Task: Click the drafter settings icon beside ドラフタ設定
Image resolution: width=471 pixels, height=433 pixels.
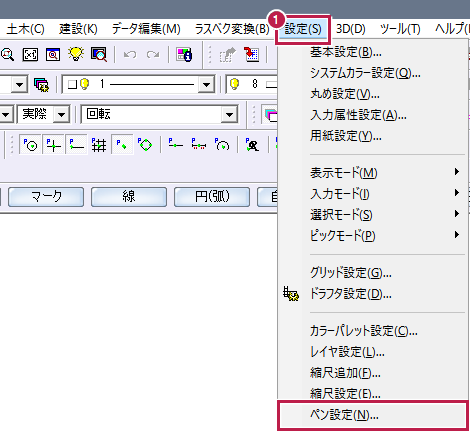Action: pyautogui.click(x=291, y=294)
